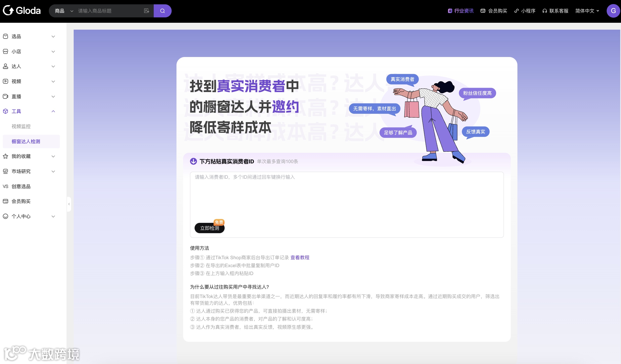Open the 简体中文 language dropdown

[x=587, y=11]
